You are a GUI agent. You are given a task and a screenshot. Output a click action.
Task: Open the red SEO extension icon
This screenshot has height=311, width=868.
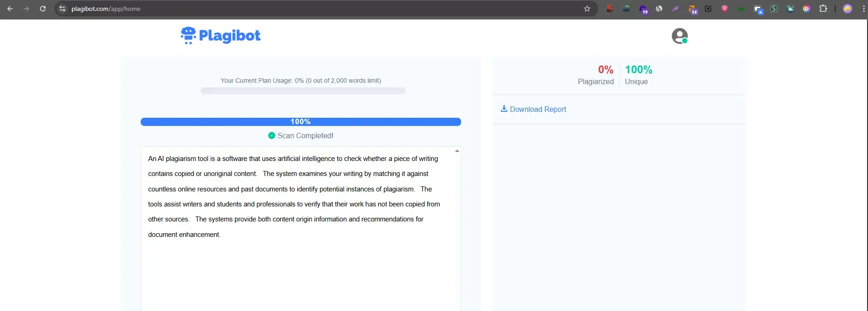pos(610,9)
